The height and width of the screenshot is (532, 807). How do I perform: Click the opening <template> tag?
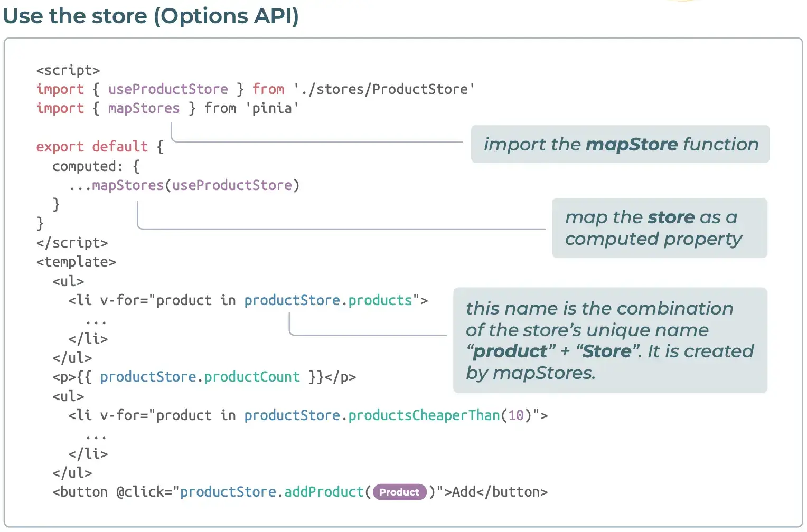coord(76,262)
